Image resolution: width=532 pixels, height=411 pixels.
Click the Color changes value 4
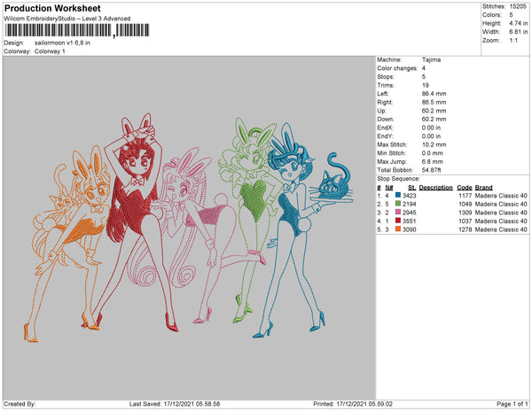(424, 68)
